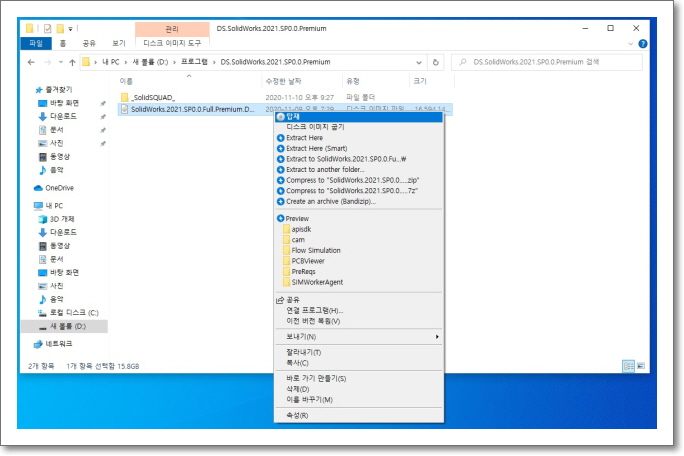
Task: Choose 잘라내기(T) cut option
Action: pyautogui.click(x=359, y=352)
